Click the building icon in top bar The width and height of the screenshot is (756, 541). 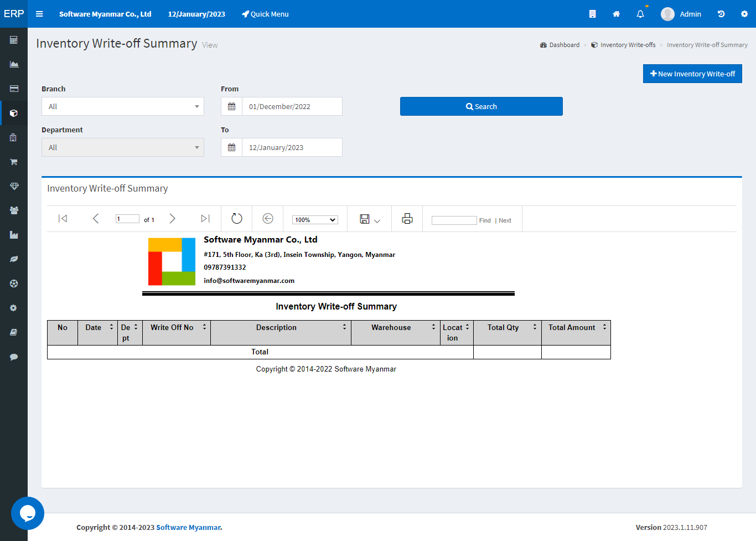[592, 14]
